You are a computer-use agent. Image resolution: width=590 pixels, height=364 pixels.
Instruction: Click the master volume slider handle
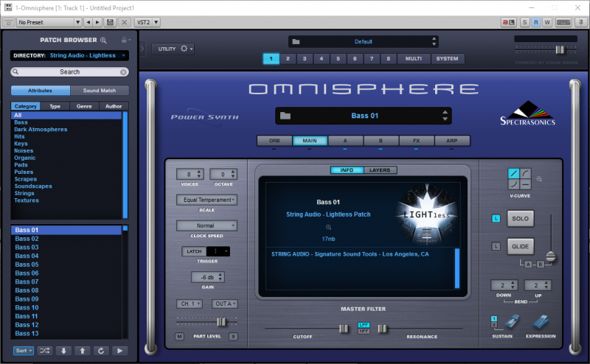(x=560, y=49)
